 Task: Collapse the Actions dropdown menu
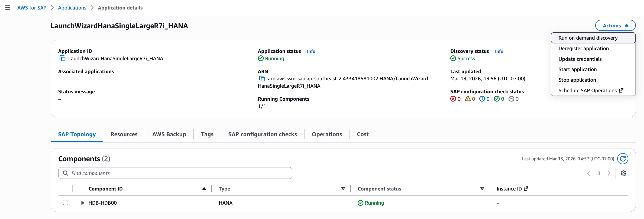[615, 26]
